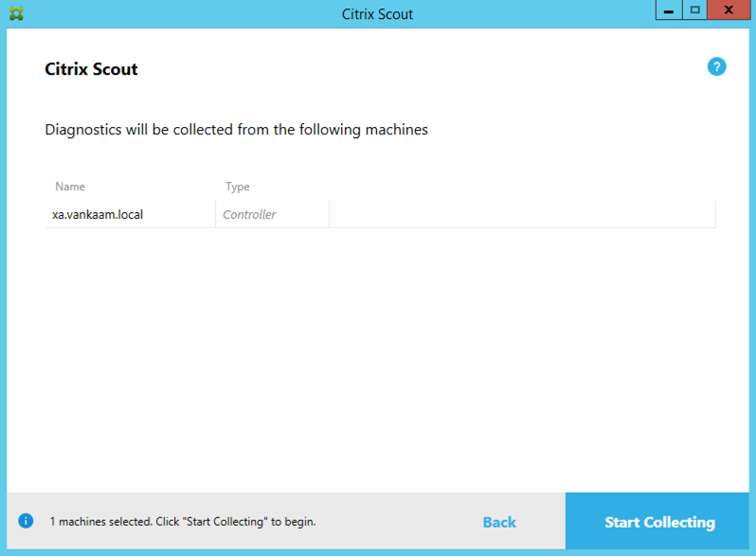Open the blue help question mark icon

click(716, 66)
